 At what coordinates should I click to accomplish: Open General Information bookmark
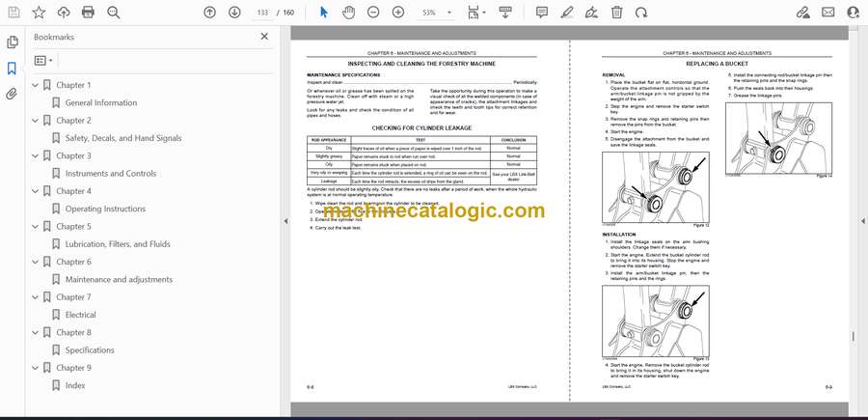(100, 102)
